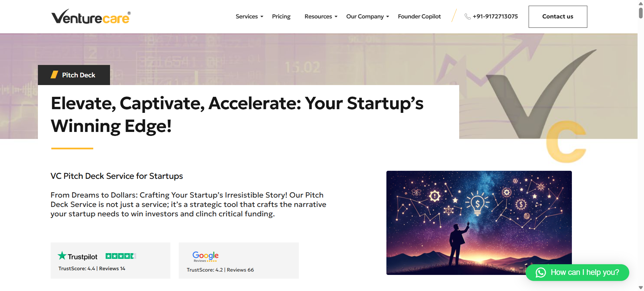Viewport: 644px width, 291px height.
Task: Click the green Trustpilot rating stars
Action: click(120, 256)
